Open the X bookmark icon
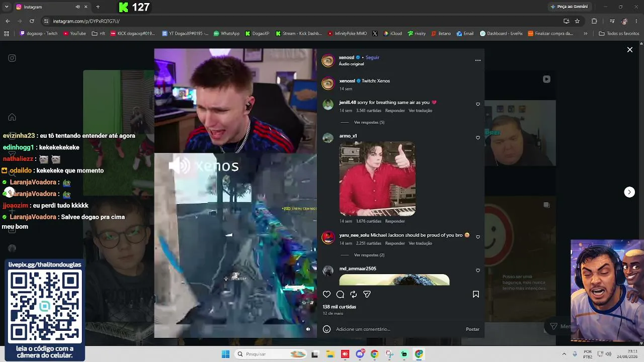This screenshot has height=362, width=644. [x=375, y=34]
